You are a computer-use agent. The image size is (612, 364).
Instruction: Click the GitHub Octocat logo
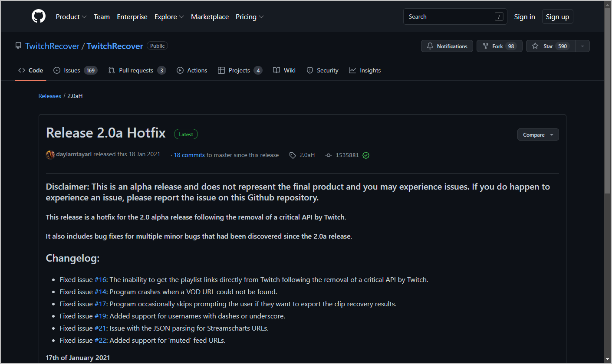click(x=39, y=16)
